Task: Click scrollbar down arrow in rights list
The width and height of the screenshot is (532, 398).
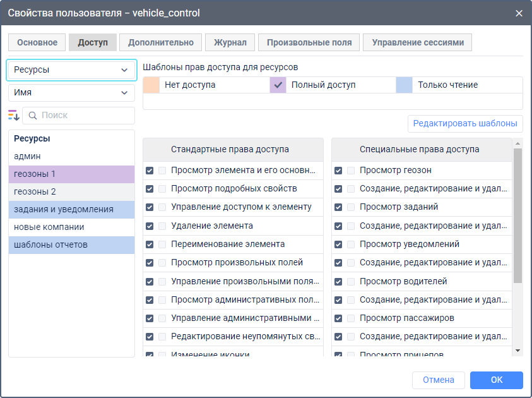Action: (517, 350)
